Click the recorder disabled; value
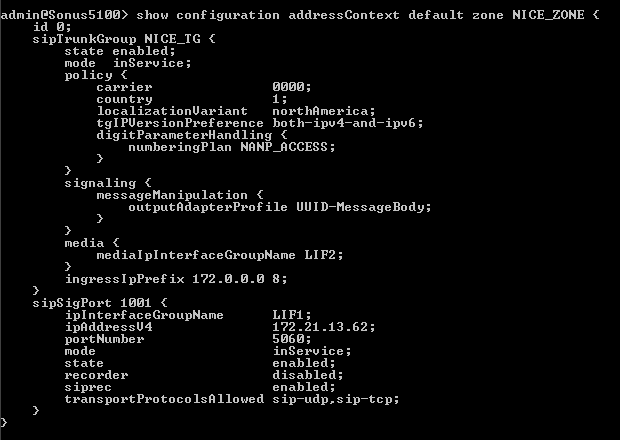The height and width of the screenshot is (440, 620). (308, 375)
